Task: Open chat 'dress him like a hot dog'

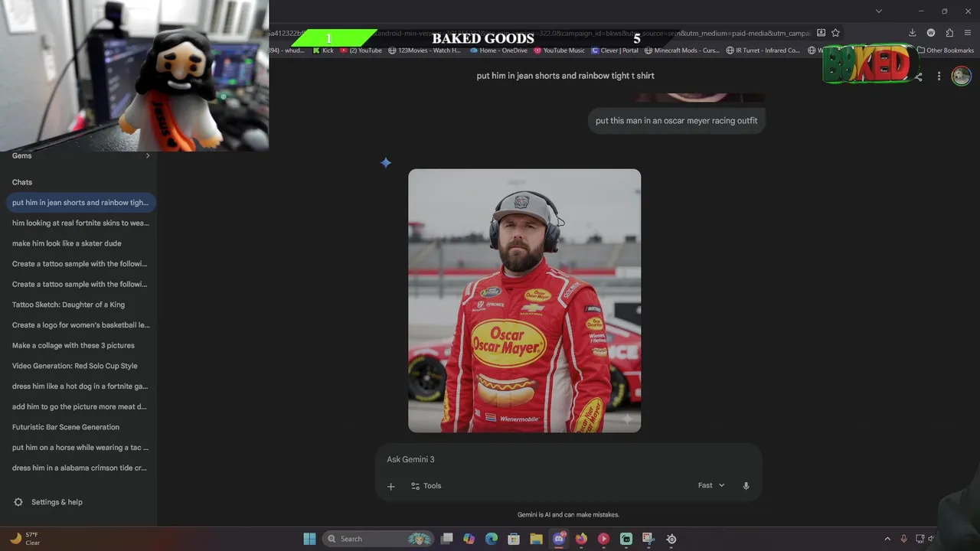Action: tap(80, 386)
